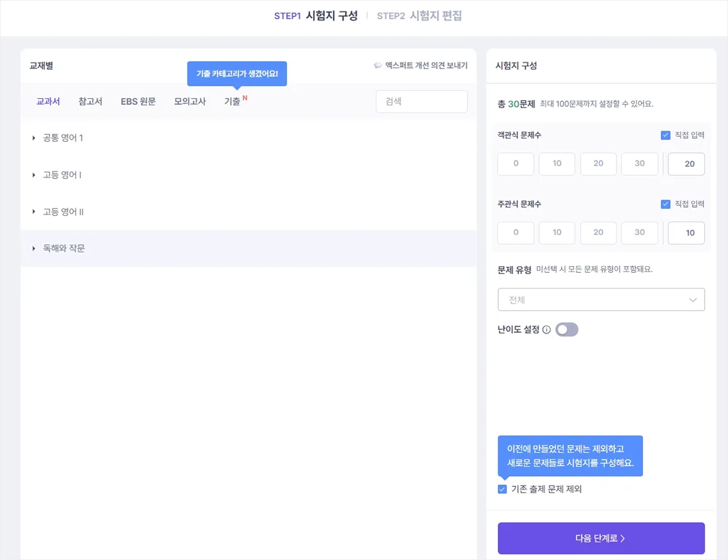Switch to the 모의고사 tab
This screenshot has height=560, width=728.
pos(190,101)
